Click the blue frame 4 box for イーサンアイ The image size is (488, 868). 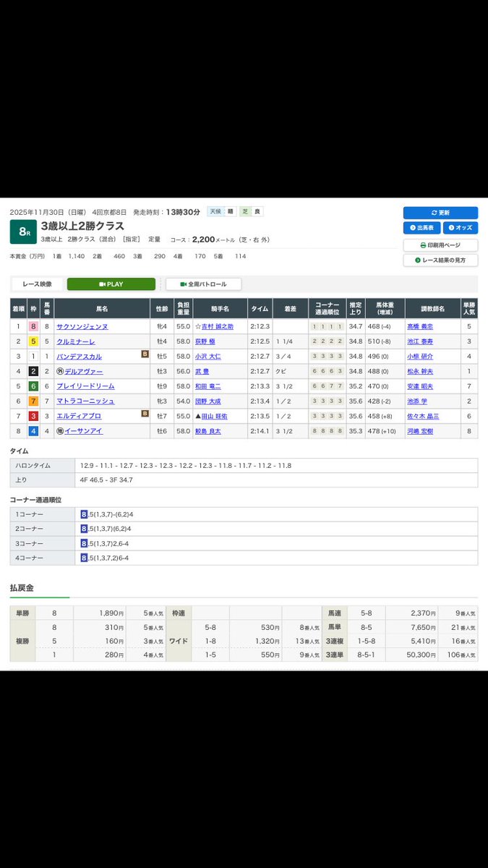pyautogui.click(x=33, y=431)
